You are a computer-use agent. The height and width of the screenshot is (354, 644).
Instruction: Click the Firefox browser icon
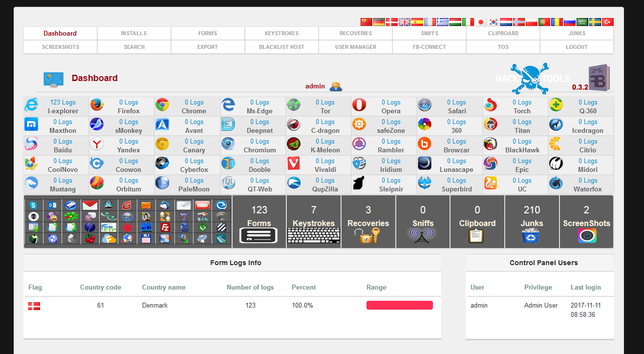click(97, 104)
